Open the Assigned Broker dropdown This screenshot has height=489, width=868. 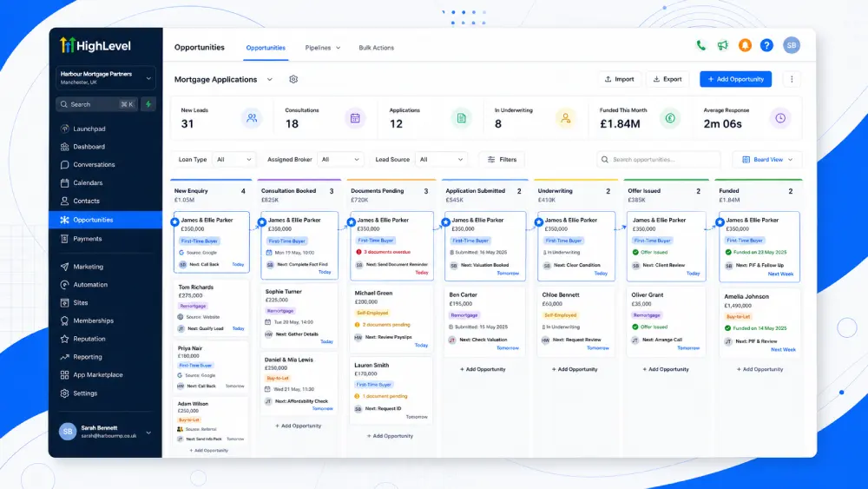click(340, 160)
